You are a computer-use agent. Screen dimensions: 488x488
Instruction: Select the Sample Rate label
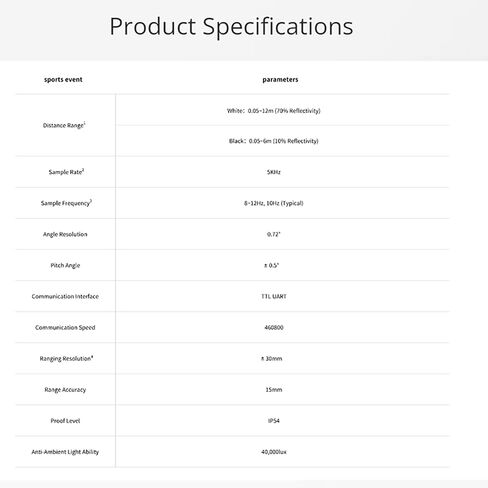66,172
